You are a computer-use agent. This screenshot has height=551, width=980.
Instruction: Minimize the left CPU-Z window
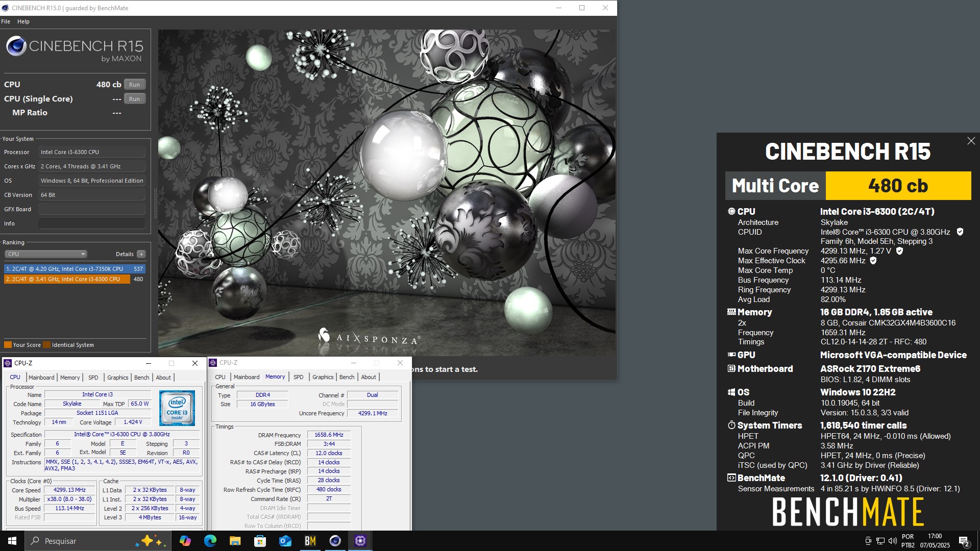(x=149, y=363)
